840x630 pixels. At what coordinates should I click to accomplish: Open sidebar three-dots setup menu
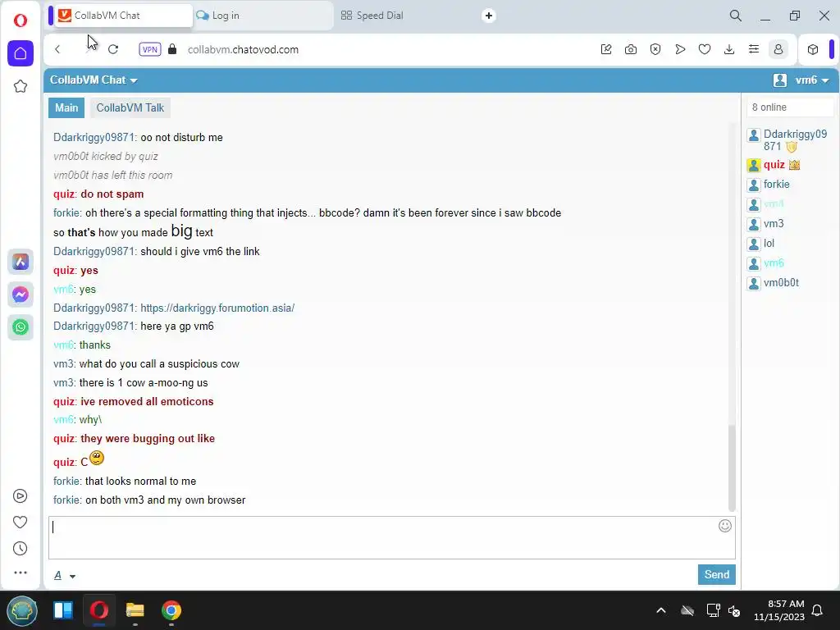(x=21, y=573)
